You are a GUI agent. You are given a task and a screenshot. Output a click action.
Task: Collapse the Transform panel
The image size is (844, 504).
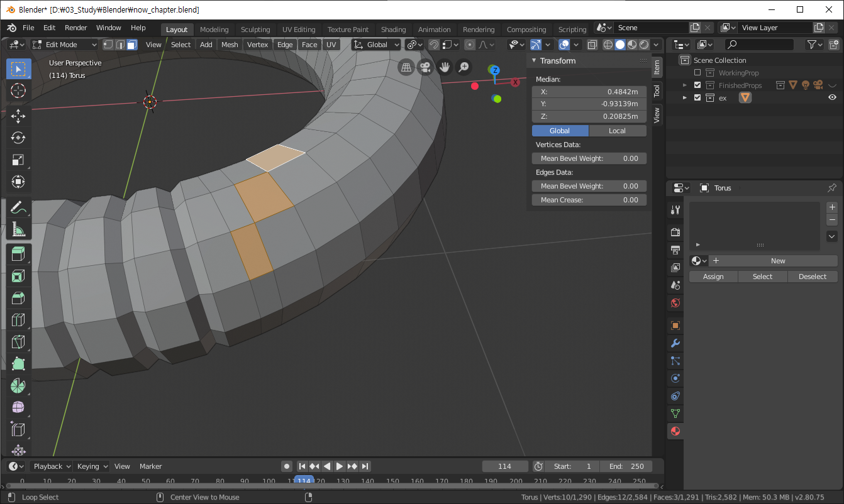(x=534, y=61)
